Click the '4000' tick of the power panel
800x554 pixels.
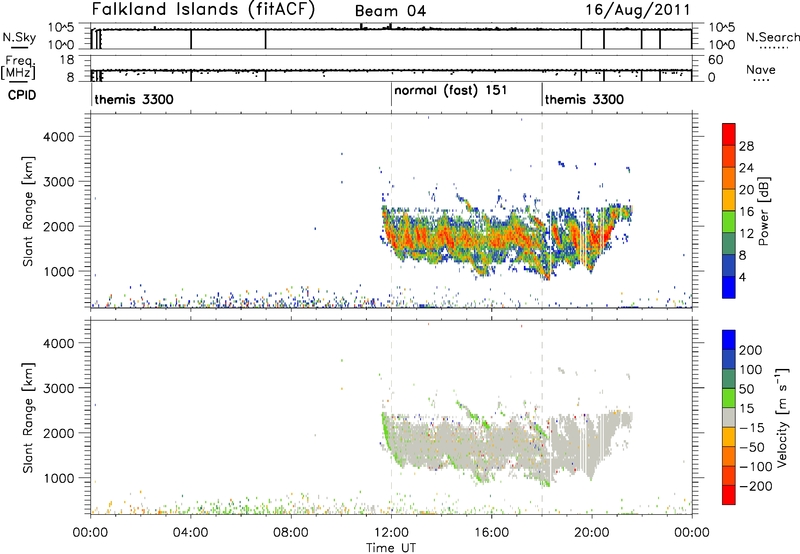click(x=59, y=137)
